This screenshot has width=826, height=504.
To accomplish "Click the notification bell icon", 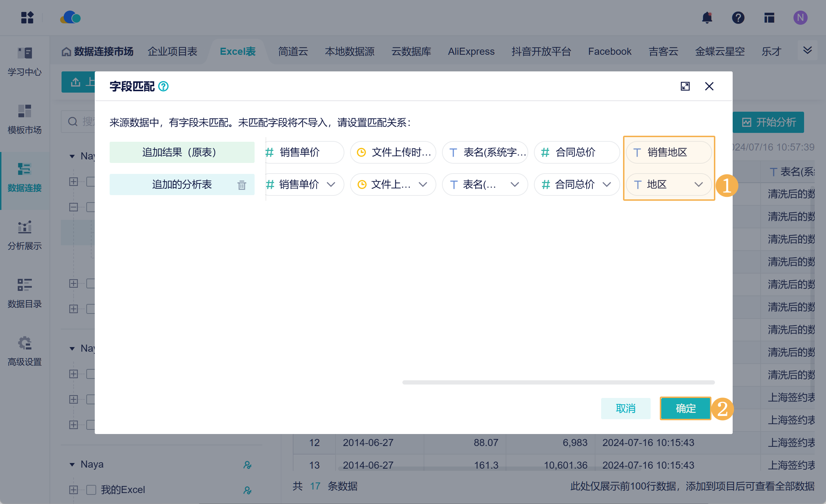I will pos(707,18).
